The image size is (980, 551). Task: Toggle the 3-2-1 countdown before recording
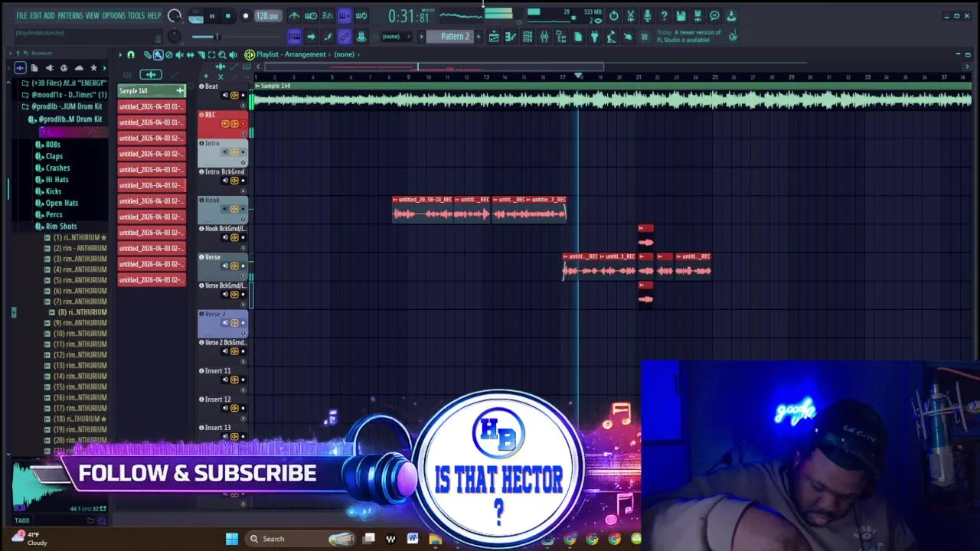[x=328, y=16]
